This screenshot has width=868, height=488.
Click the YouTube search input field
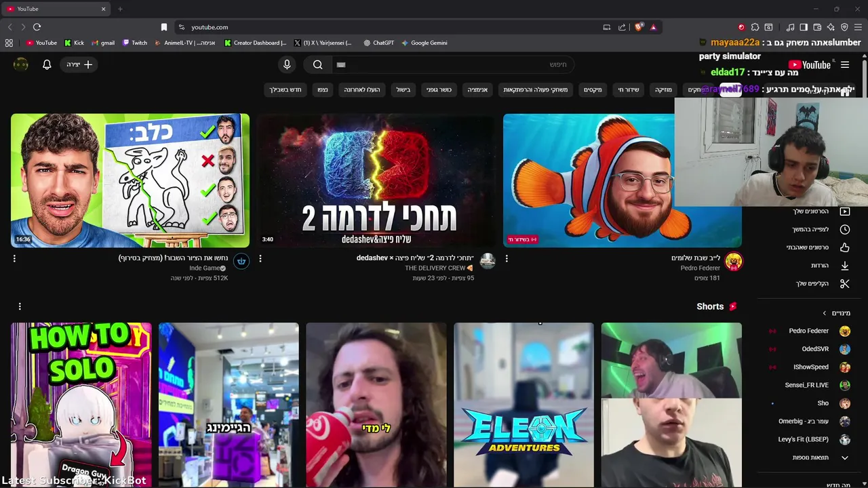click(453, 64)
